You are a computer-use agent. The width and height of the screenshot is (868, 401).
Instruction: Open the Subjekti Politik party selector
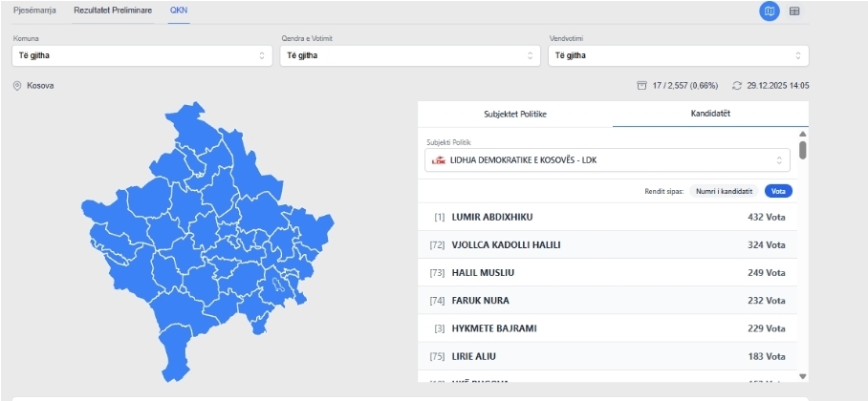607,160
